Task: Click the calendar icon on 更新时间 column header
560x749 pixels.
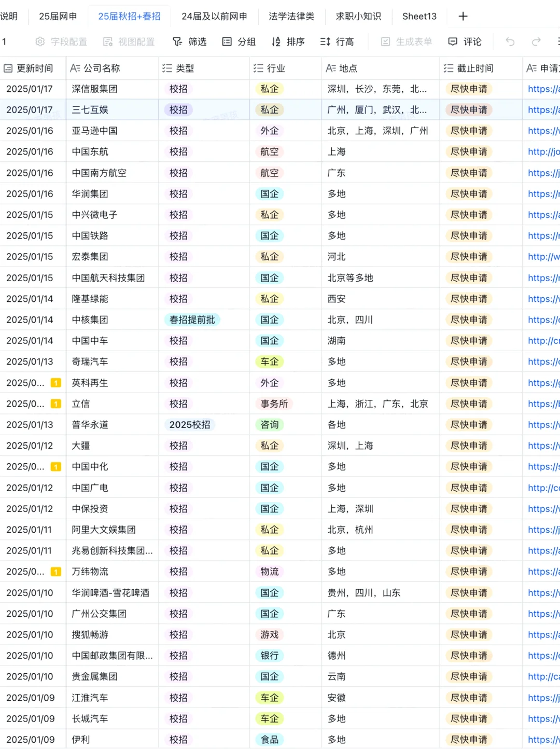Action: (8, 68)
